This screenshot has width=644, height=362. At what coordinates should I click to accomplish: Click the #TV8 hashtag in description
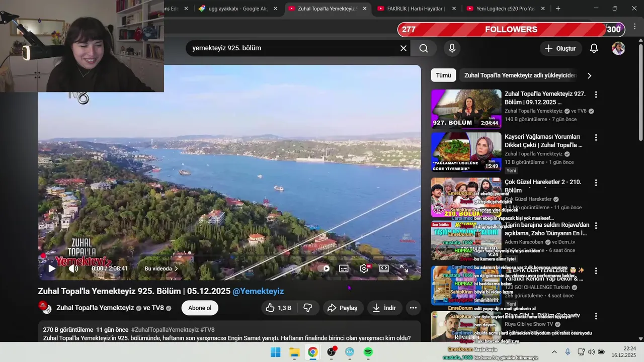pyautogui.click(x=207, y=330)
